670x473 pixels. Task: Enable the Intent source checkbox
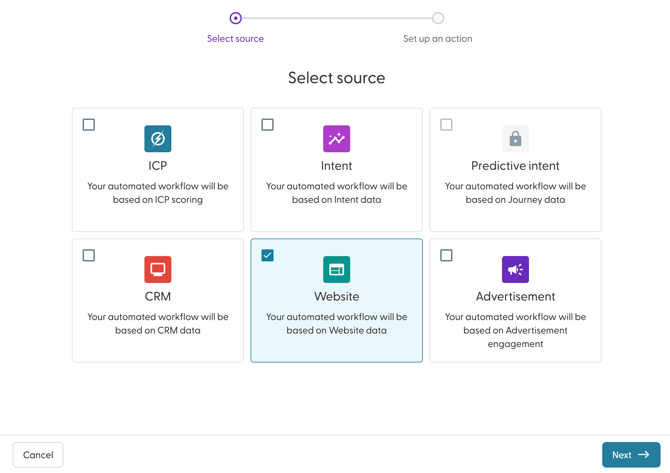(267, 125)
